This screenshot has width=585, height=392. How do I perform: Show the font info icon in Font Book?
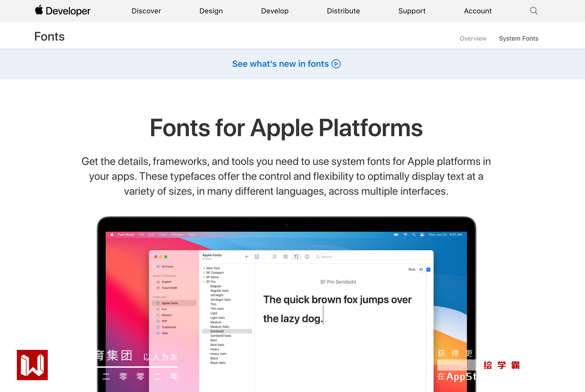point(307,257)
